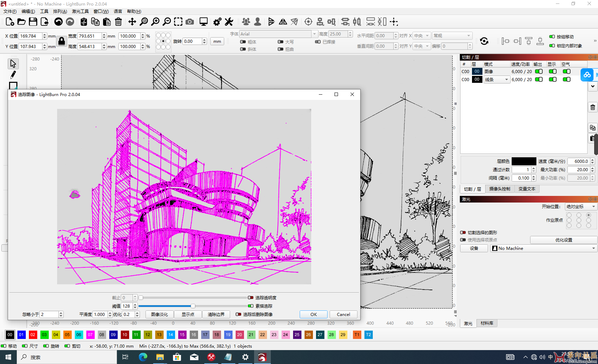598x364 pixels.
Task: Disable the 素描追踪 toggle
Action: tap(251, 306)
